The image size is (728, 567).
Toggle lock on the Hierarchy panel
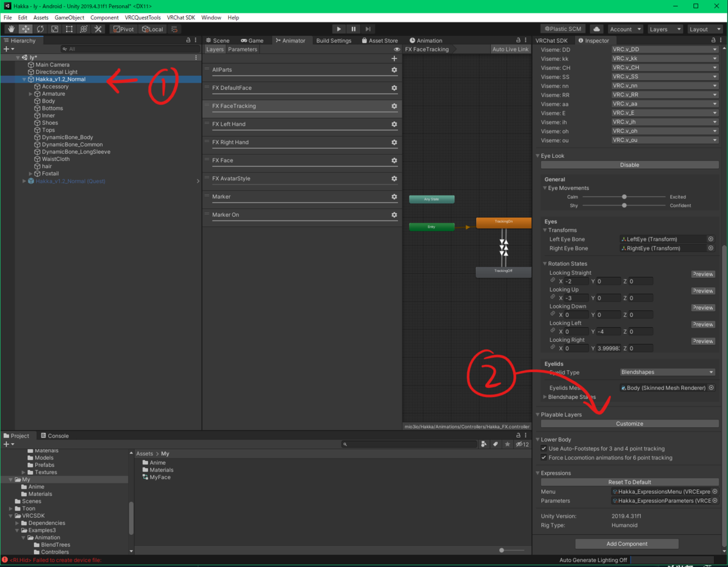coord(188,41)
